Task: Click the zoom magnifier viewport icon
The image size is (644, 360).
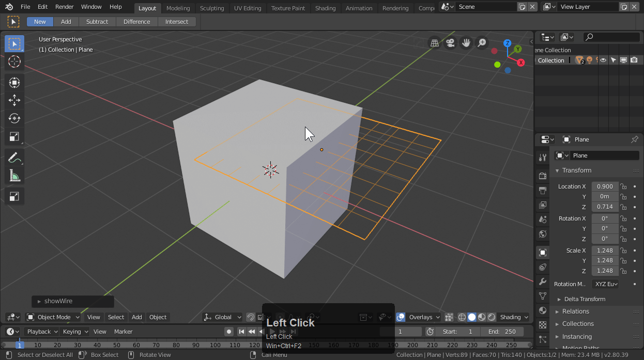Action: pyautogui.click(x=482, y=43)
